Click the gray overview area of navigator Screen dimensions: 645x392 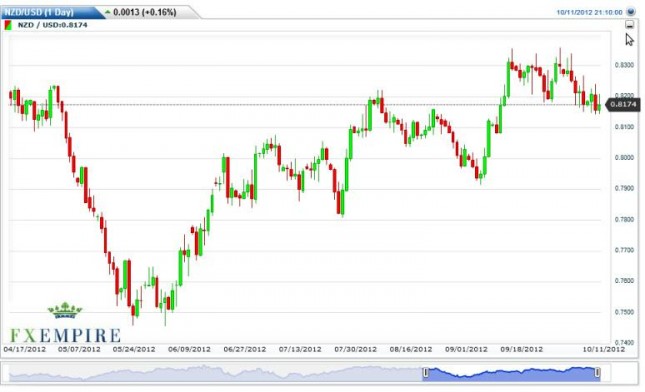tap(216, 373)
